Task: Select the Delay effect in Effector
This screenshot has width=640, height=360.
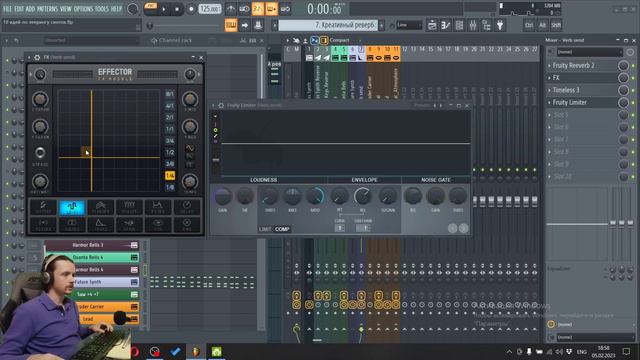Action: coord(187,207)
